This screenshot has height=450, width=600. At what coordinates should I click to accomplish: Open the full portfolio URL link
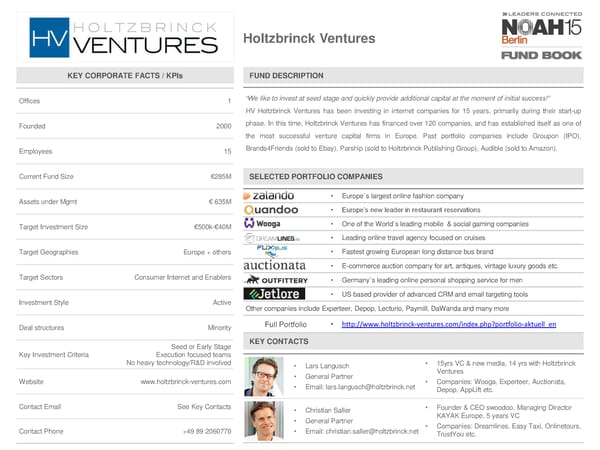(448, 325)
